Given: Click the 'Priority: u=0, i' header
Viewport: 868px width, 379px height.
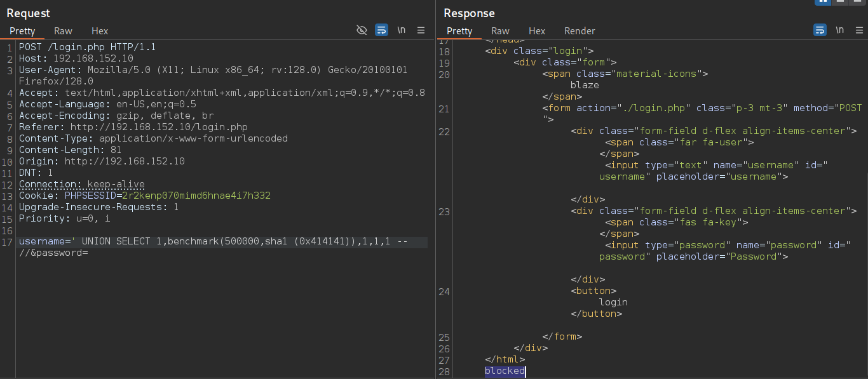Looking at the screenshot, I should click(65, 218).
